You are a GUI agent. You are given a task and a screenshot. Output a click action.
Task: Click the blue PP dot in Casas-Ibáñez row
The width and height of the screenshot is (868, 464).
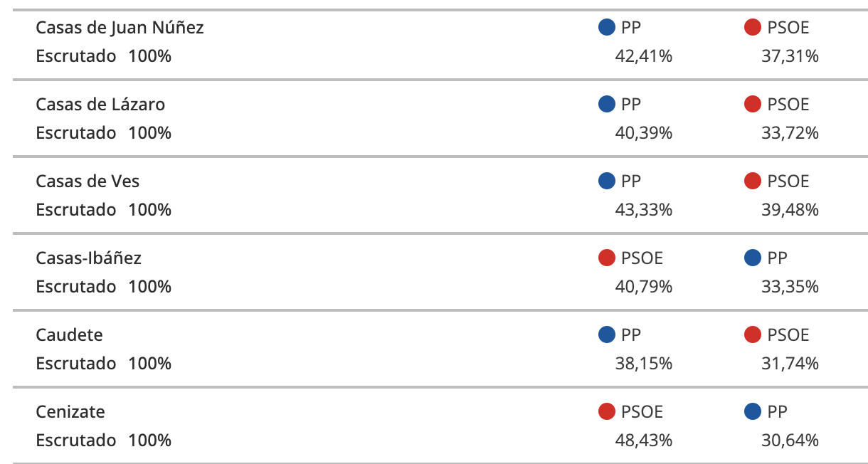coord(753,258)
